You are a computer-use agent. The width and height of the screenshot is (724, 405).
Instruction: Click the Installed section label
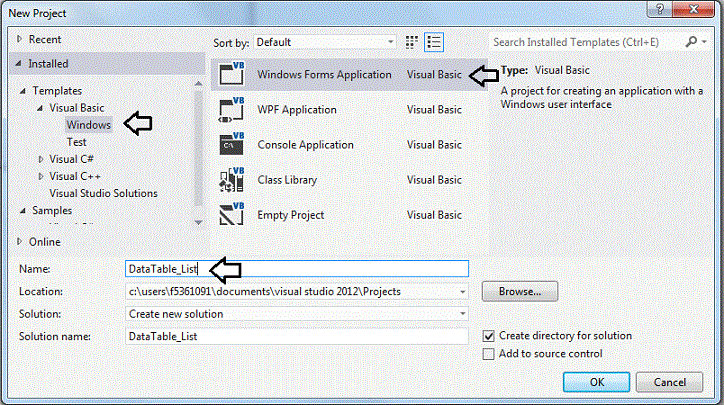48,64
